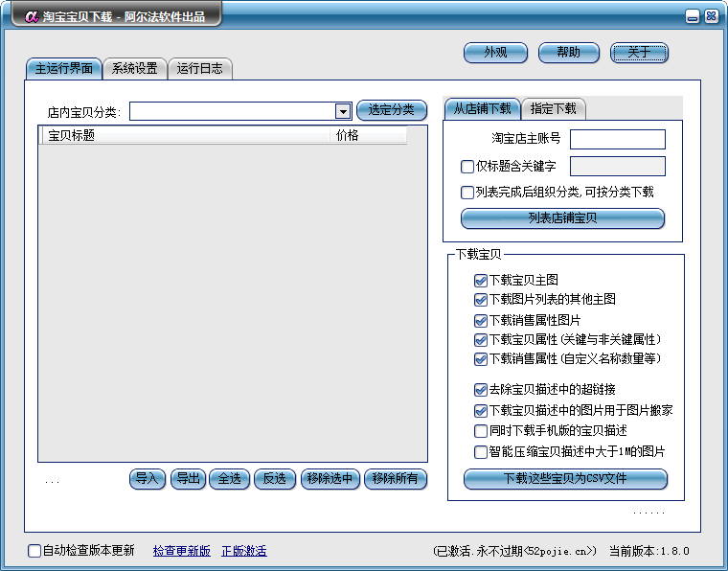Close the 淘宝宝贝下载 window
The image size is (728, 571).
[x=711, y=16]
